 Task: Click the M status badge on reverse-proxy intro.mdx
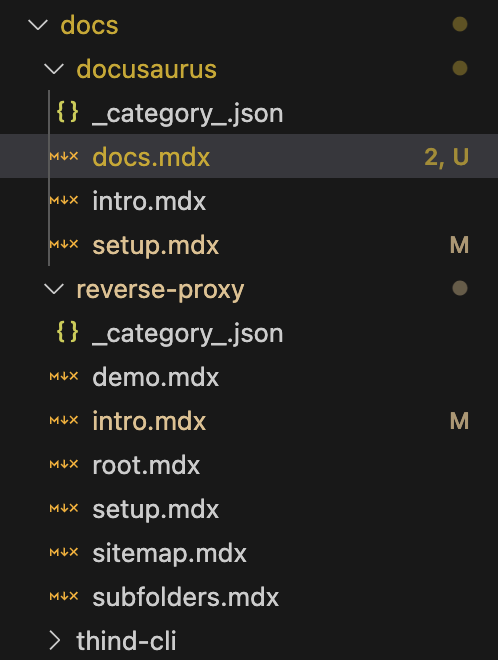pos(459,420)
